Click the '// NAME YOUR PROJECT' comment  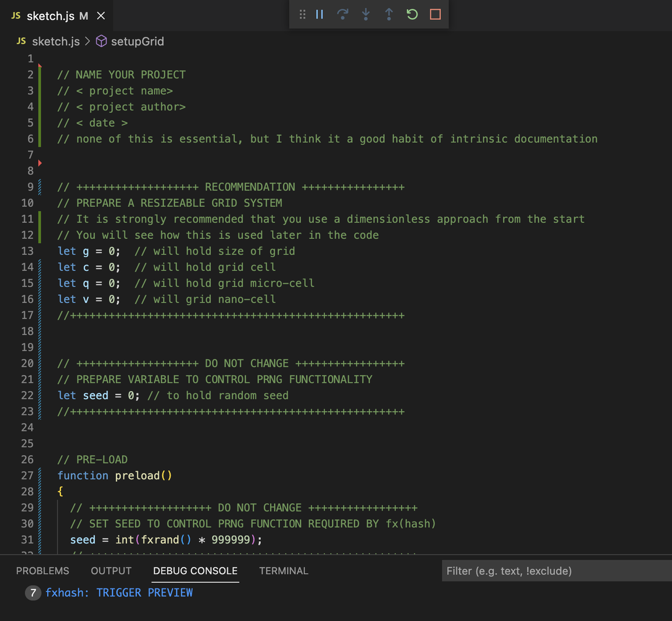click(x=122, y=75)
